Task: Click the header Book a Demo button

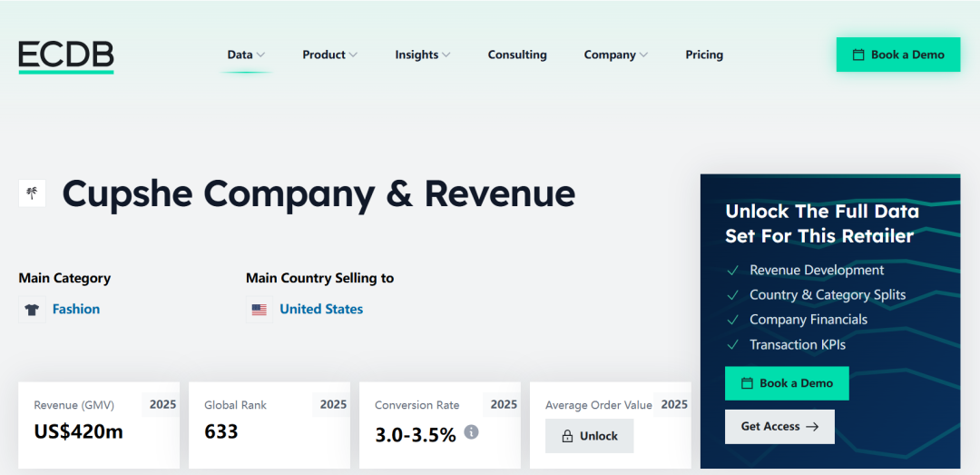Action: (x=898, y=54)
